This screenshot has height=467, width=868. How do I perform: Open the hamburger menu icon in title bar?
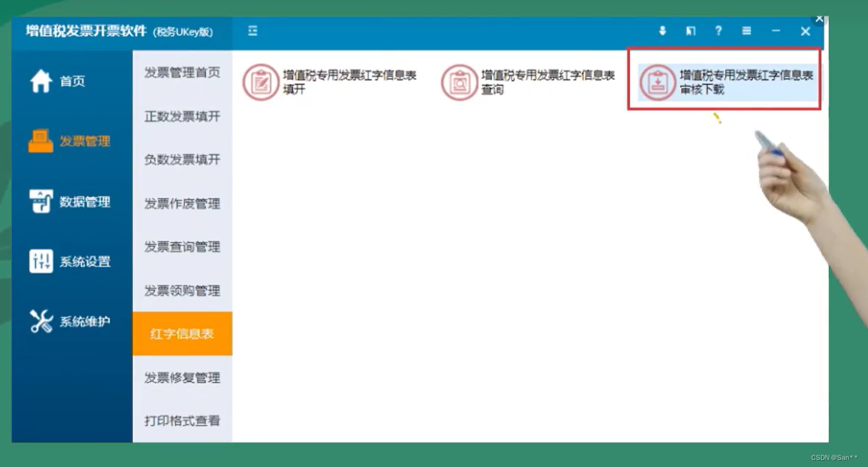tap(746, 31)
